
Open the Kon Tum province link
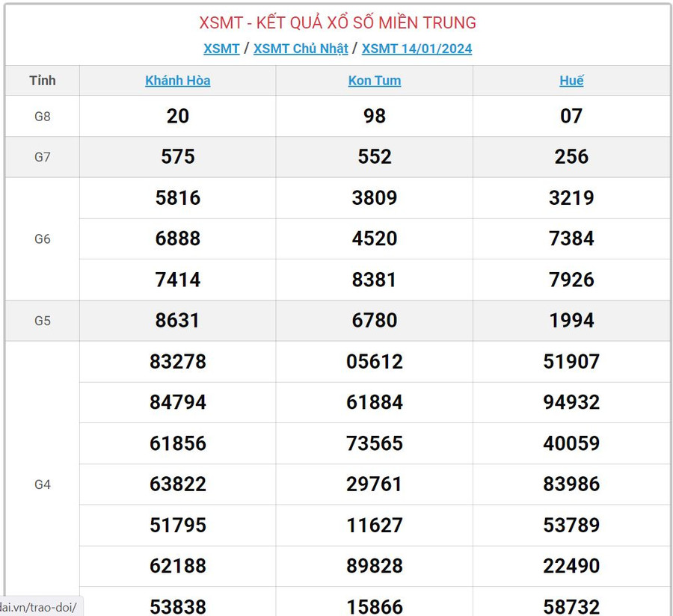pos(375,81)
